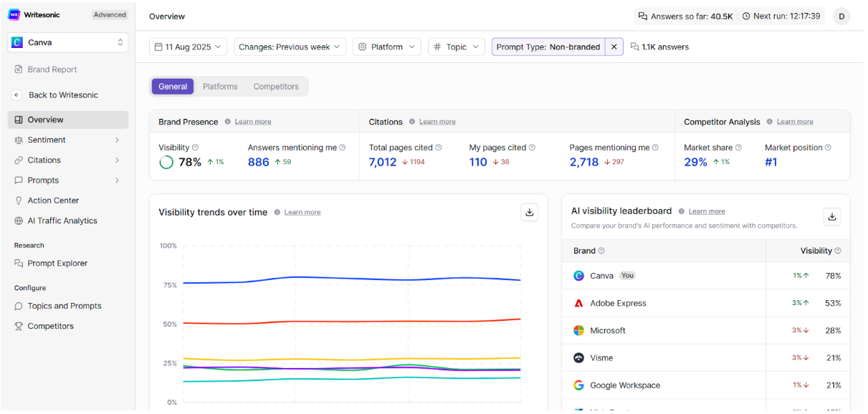Click the Total pages cited help icon
This screenshot has width=868, height=414.
pyautogui.click(x=438, y=148)
